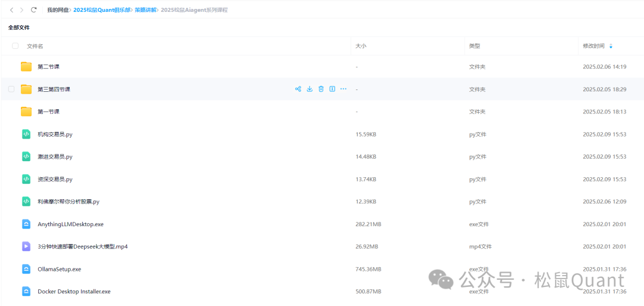This screenshot has width=644, height=306.
Task: Click the back arrow in navigation bar
Action: pyautogui.click(x=11, y=10)
